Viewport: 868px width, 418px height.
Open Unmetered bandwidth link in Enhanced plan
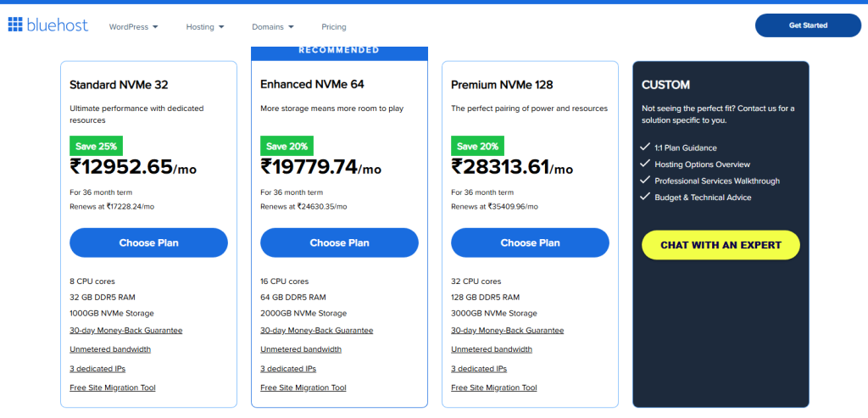coord(301,349)
